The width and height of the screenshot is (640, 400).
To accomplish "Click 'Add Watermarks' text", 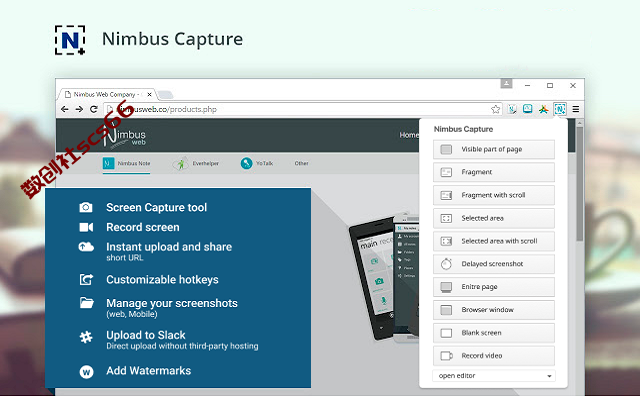I will [x=149, y=371].
